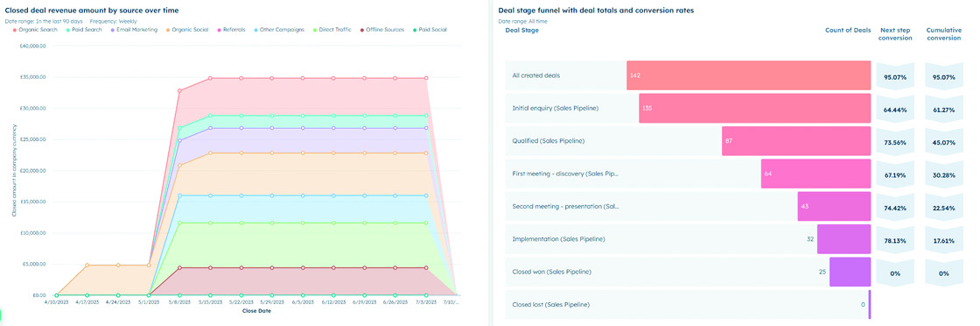The height and width of the screenshot is (326, 980).
Task: Select the Closed won purple bar
Action: point(850,272)
